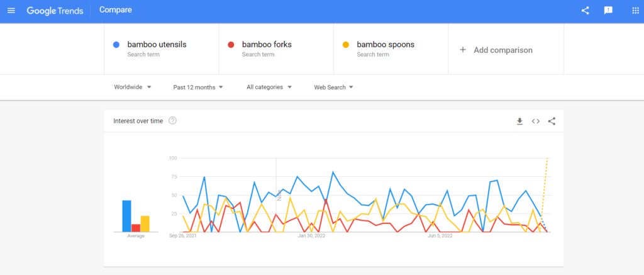Image resolution: width=644 pixels, height=275 pixels.
Task: Click the embed code icon
Action: (x=536, y=121)
